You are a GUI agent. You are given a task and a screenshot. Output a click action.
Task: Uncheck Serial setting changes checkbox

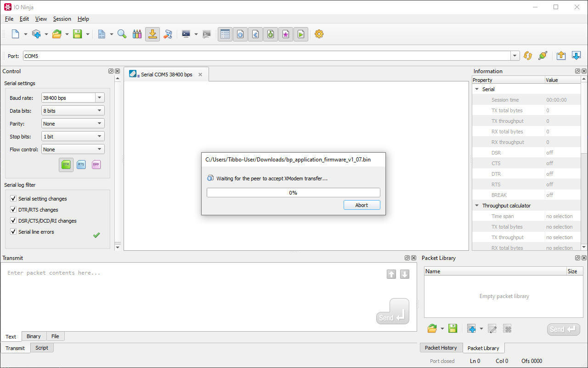click(x=13, y=199)
